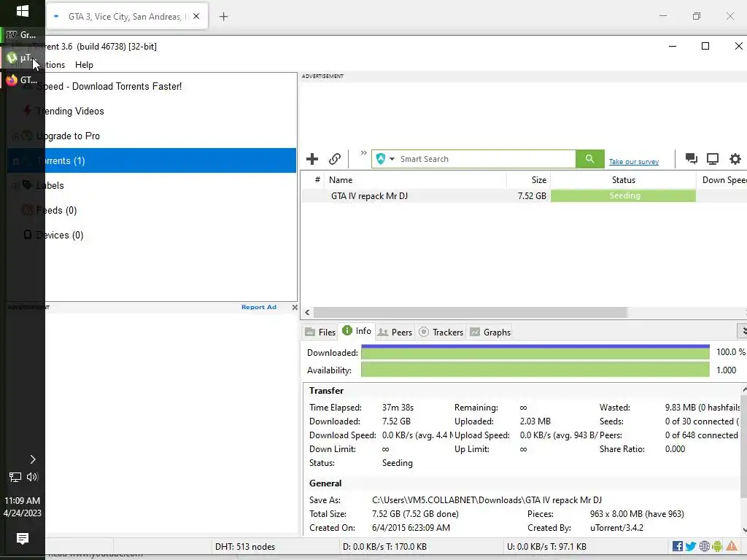
Task: Open the search provider shield dropdown
Action: 385,159
